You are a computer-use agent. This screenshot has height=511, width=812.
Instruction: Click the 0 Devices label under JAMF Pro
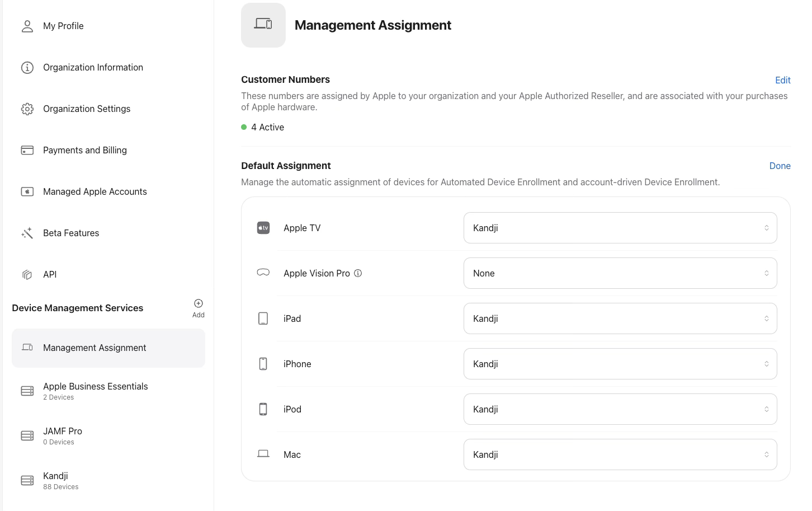(59, 442)
